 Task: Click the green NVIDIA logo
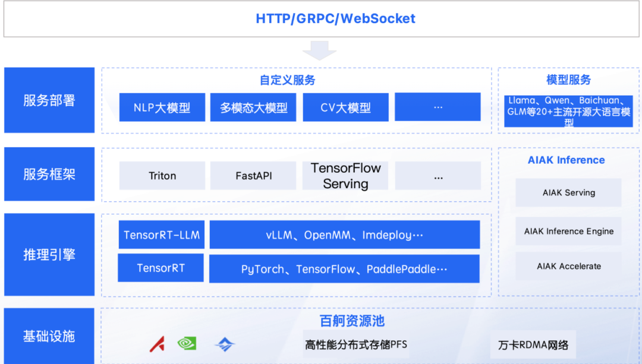click(187, 343)
